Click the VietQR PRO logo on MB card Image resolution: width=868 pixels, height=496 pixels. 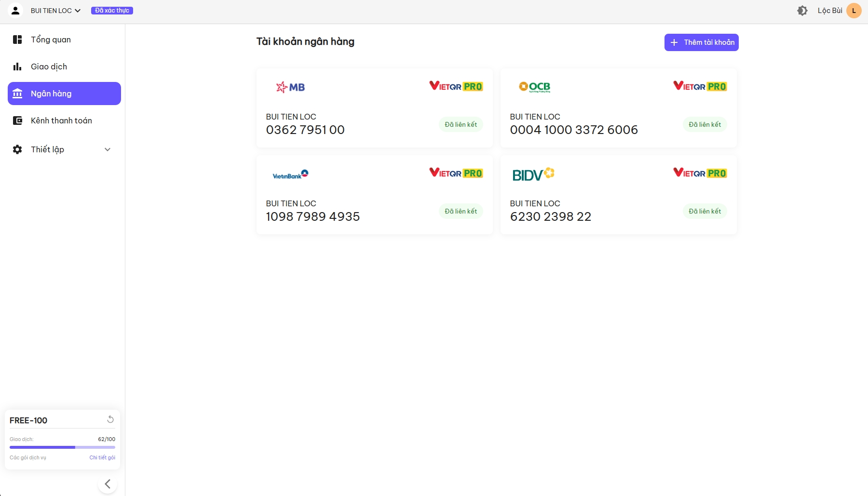coord(456,86)
